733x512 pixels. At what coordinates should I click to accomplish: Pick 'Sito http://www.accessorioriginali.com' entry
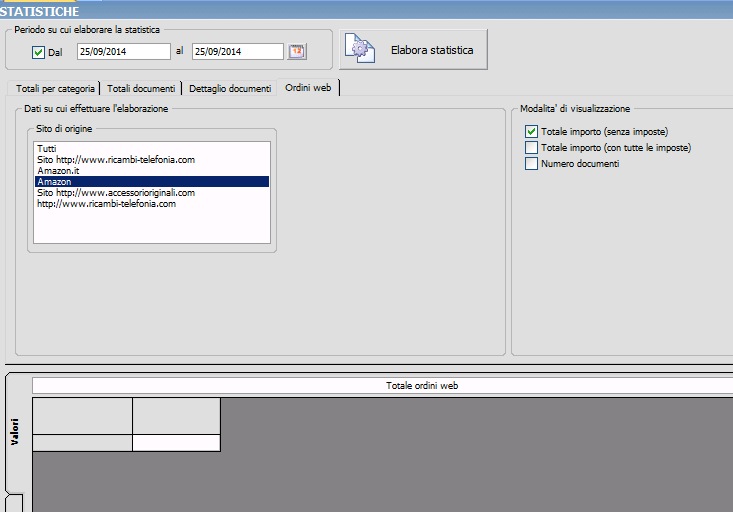pos(152,193)
